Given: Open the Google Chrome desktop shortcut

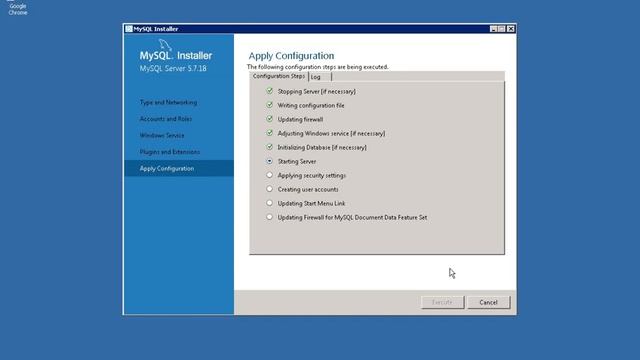Looking at the screenshot, I should click(x=18, y=7).
